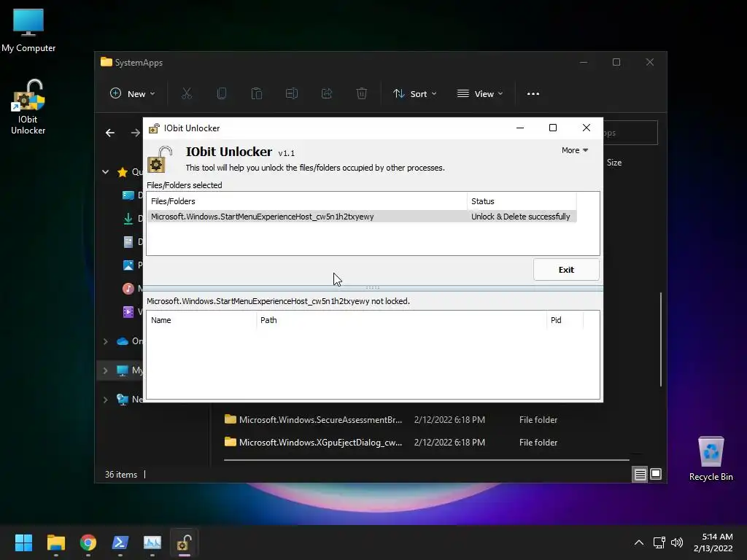Open clock and date in taskbar
747x560 pixels.
713,542
